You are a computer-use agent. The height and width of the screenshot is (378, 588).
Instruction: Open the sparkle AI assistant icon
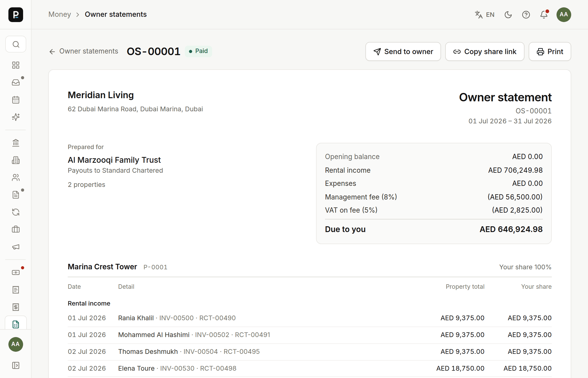pos(16,117)
